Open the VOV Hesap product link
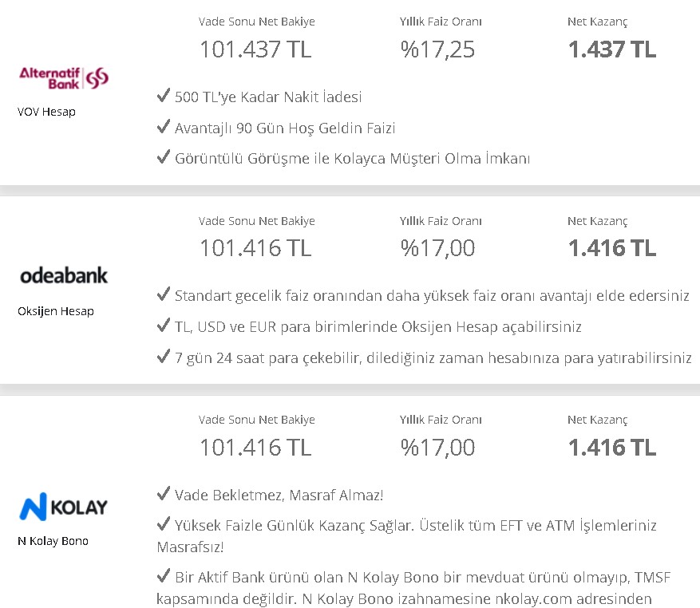The height and width of the screenshot is (608, 700). click(x=46, y=112)
